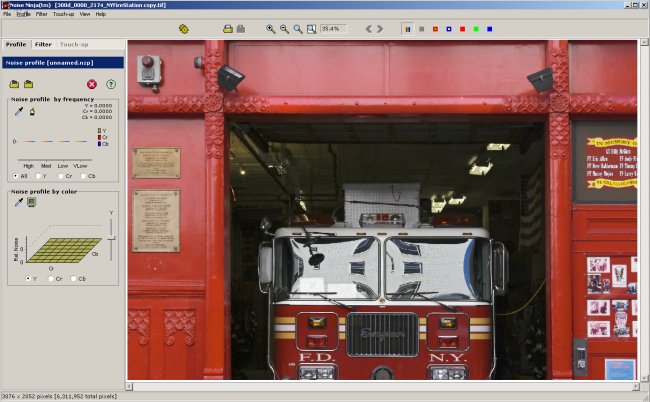Click the plain magnifier zoom icon

[x=298, y=29]
